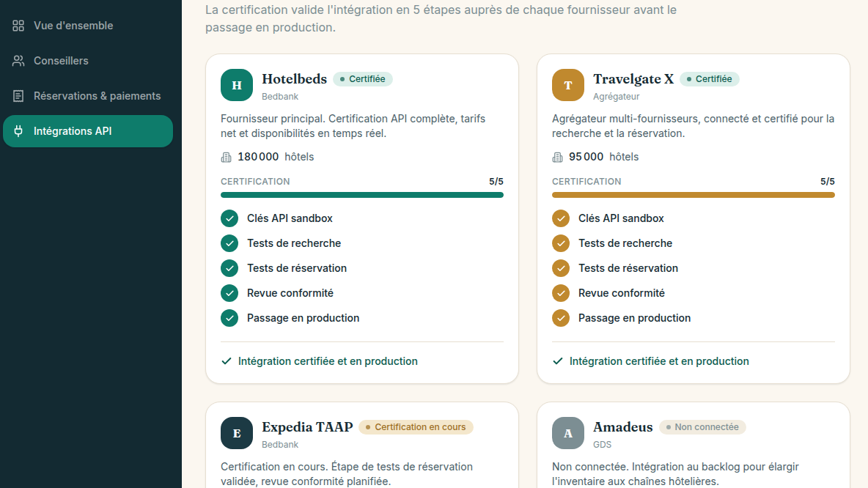Click Hotelbeds 5/5 certification score
Screen dimensions: 868x488
(496, 182)
